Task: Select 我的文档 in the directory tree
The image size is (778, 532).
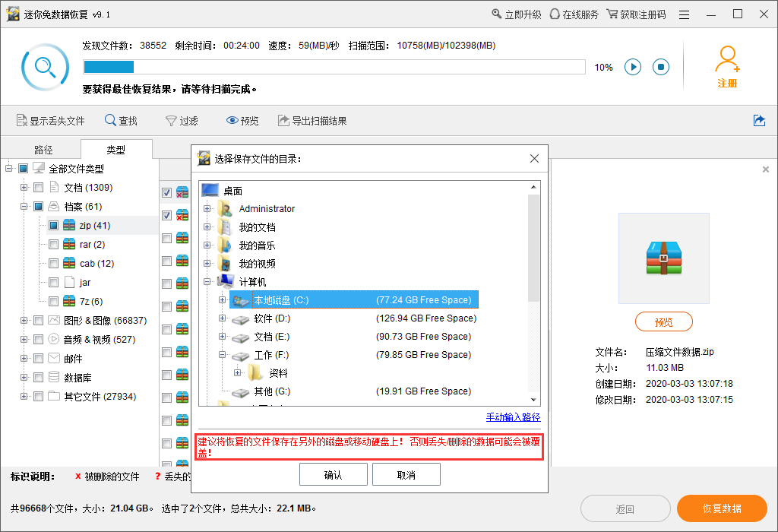Action: pyautogui.click(x=257, y=227)
